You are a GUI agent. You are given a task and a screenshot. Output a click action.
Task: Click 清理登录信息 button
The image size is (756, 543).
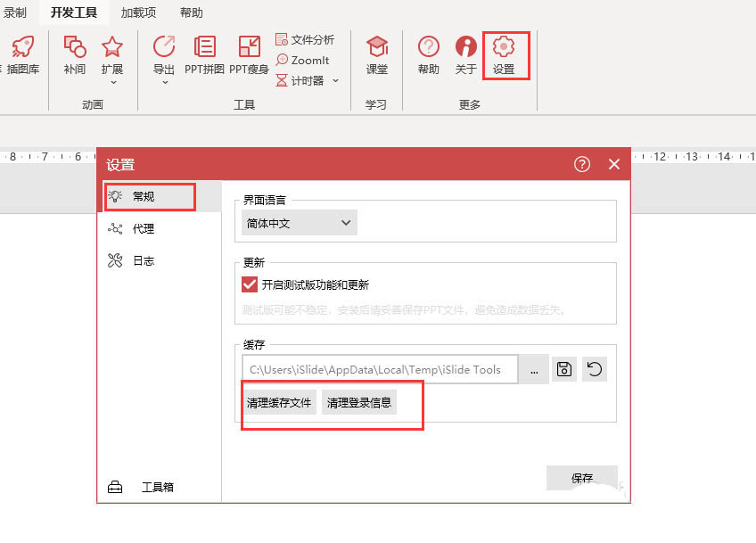(x=358, y=402)
